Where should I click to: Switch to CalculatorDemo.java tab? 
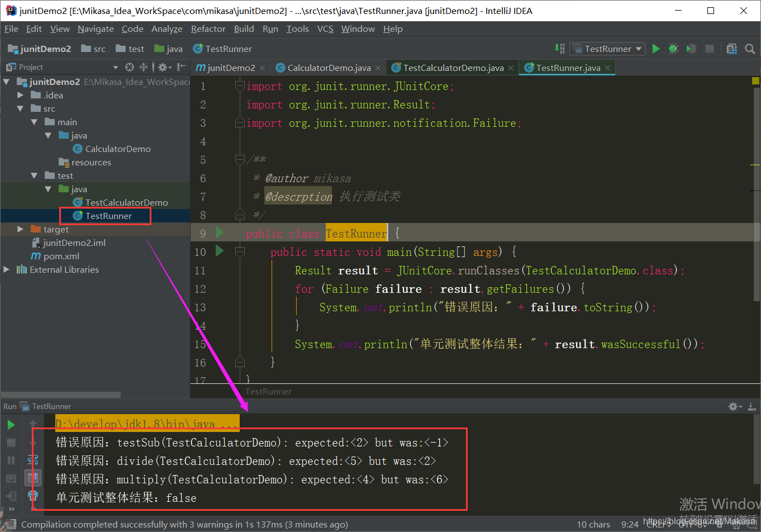click(329, 68)
